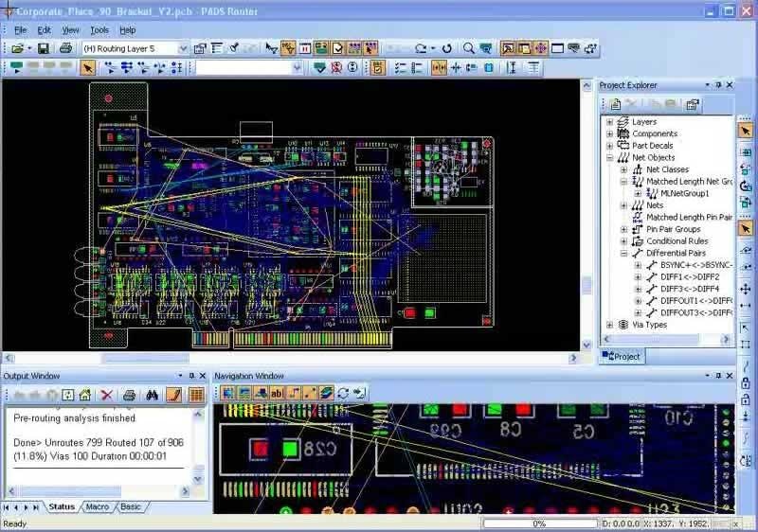Save the design with the floppy disk icon
The height and width of the screenshot is (532, 758).
point(44,48)
